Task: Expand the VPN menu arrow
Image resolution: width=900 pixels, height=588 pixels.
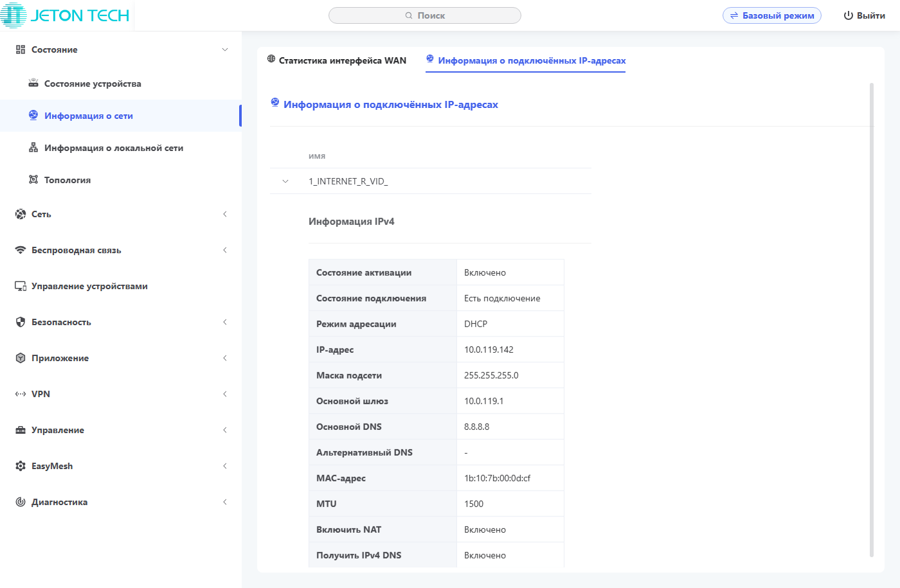Action: [x=225, y=394]
